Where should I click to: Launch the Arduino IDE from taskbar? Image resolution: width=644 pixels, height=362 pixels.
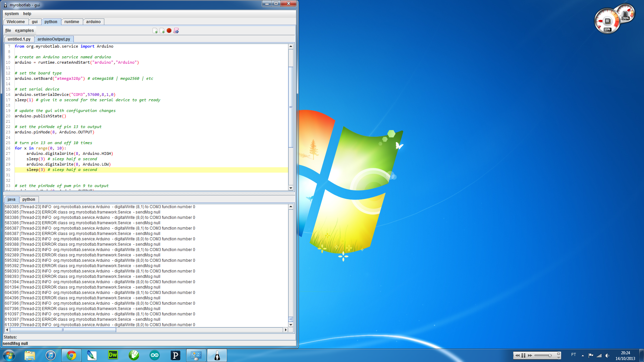pos(155,355)
